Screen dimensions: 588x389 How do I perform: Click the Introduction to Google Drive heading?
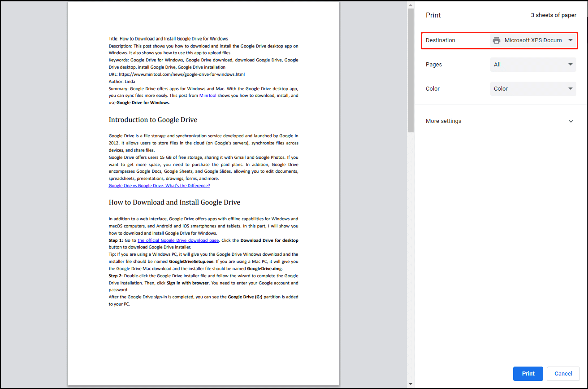(x=153, y=120)
